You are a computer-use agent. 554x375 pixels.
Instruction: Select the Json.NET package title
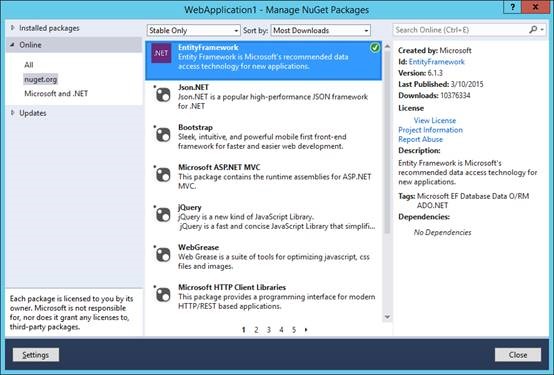tap(193, 87)
